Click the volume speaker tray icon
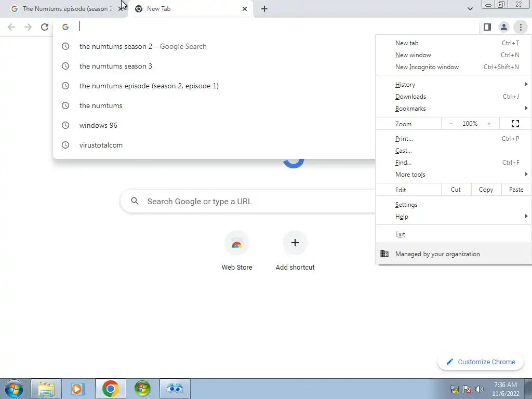 tap(479, 389)
